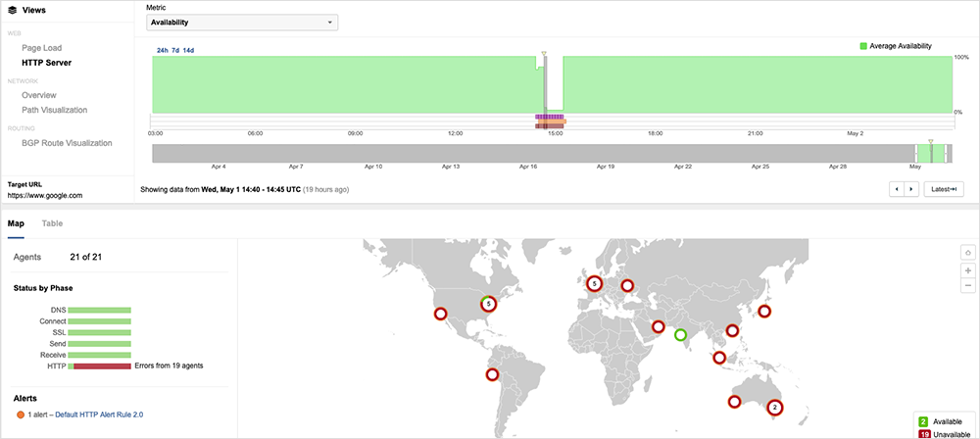Toggle the Average Availability legend series
The image size is (980, 439).
tap(896, 46)
